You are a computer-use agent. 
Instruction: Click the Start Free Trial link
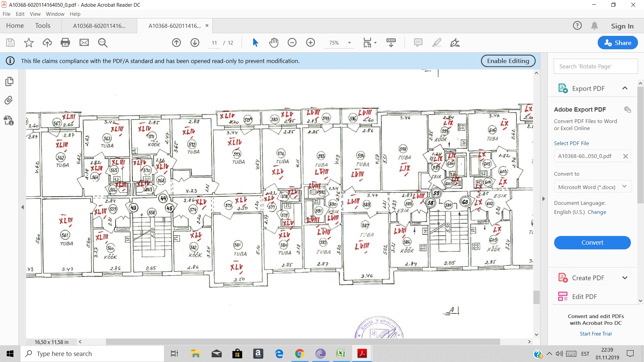pos(595,334)
